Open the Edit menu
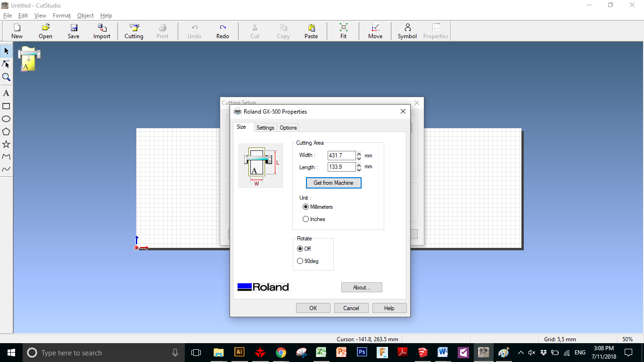 pyautogui.click(x=23, y=16)
